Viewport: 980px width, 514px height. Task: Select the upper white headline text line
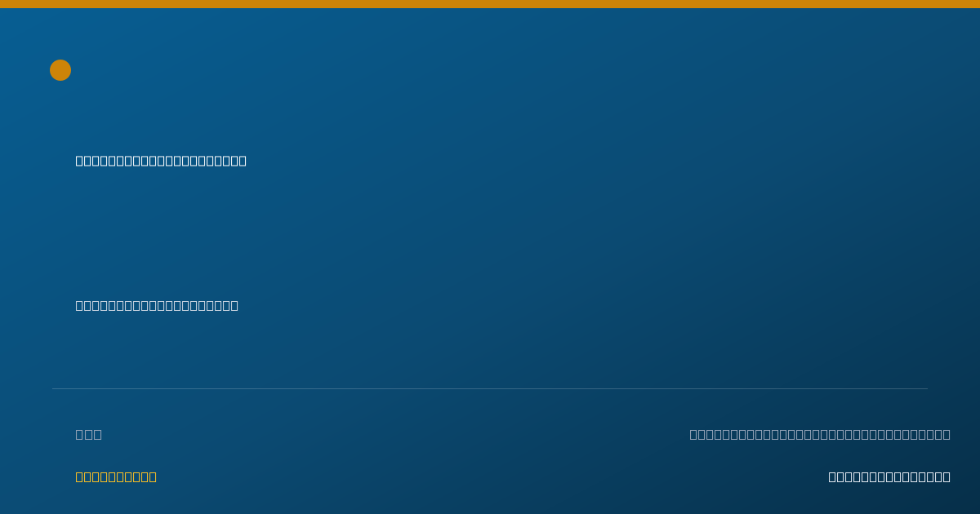(x=161, y=161)
